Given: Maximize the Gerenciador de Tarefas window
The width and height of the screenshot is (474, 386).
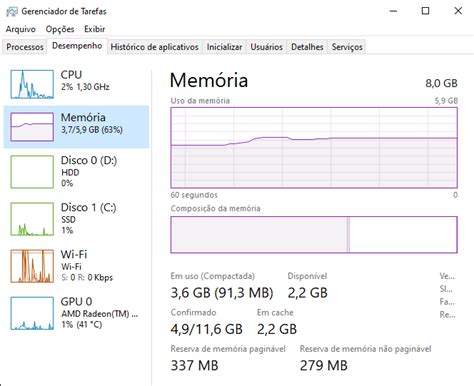Looking at the screenshot, I should click(425, 11).
